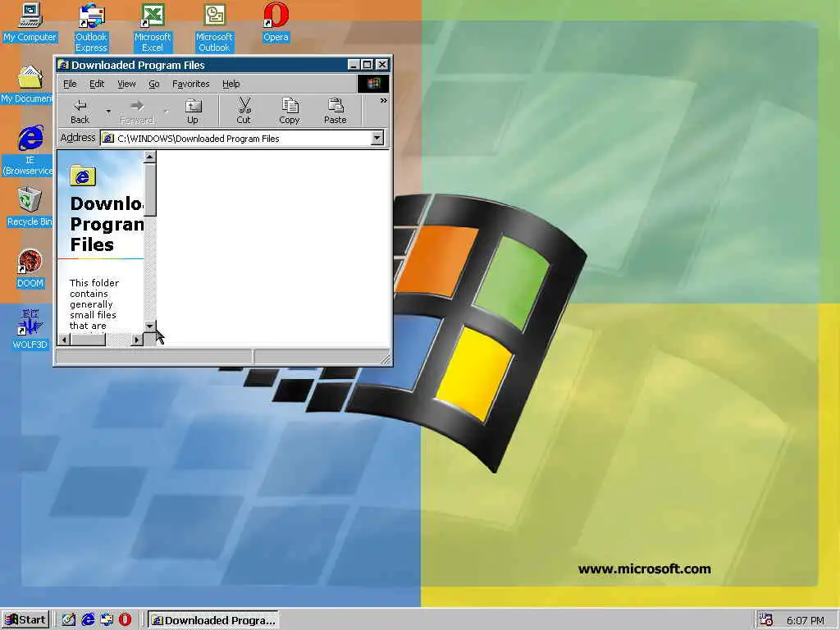Click the Task Scheduler tray icon
840x630 pixels.
pos(766,620)
